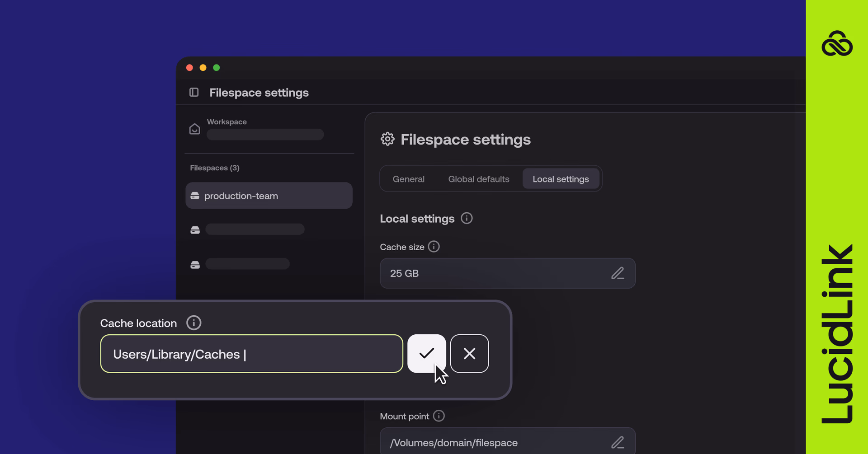Click the pencil icon to edit cache size
This screenshot has width=868, height=454.
(x=618, y=273)
